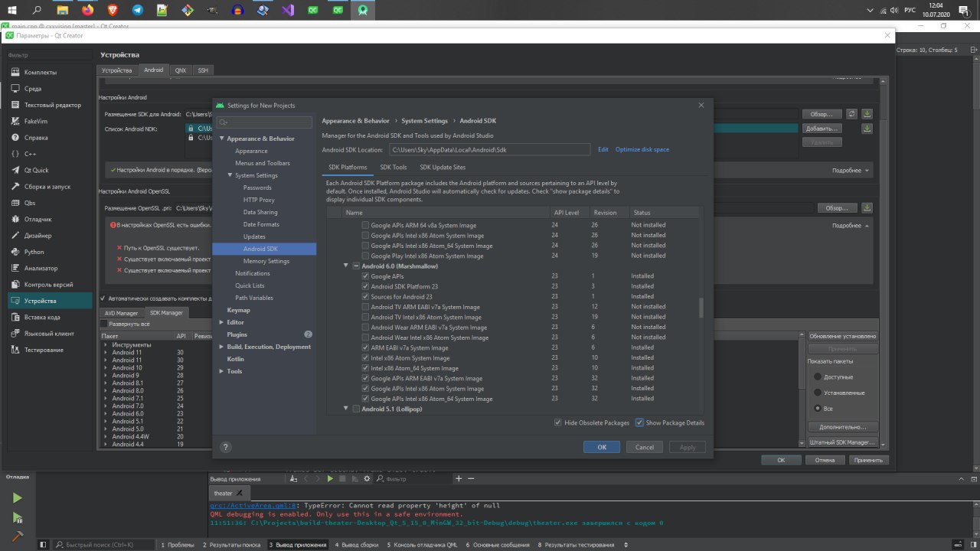Screen dimensions: 980x551
Task: Expand Инструменты in SDK Manager package list
Action: click(106, 345)
